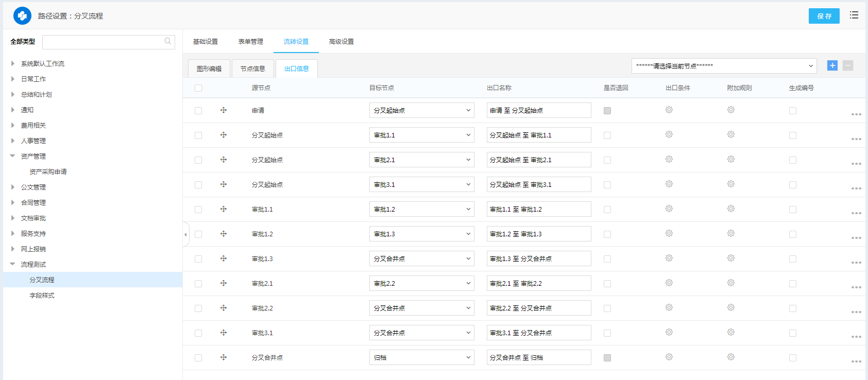Click the 保存 button
This screenshot has width=868, height=380.
coord(824,16)
